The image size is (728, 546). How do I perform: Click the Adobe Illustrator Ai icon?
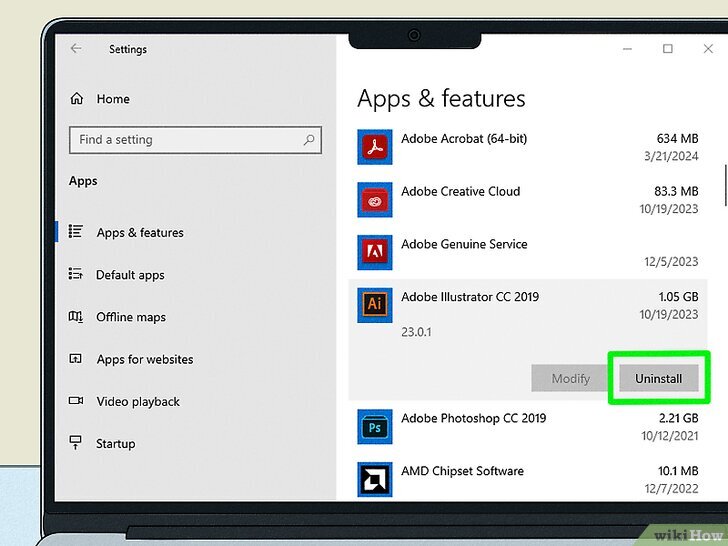pyautogui.click(x=375, y=305)
